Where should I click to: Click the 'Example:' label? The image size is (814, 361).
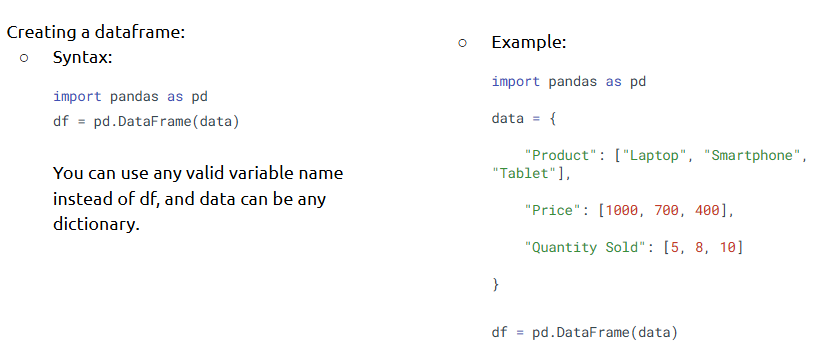[529, 43]
